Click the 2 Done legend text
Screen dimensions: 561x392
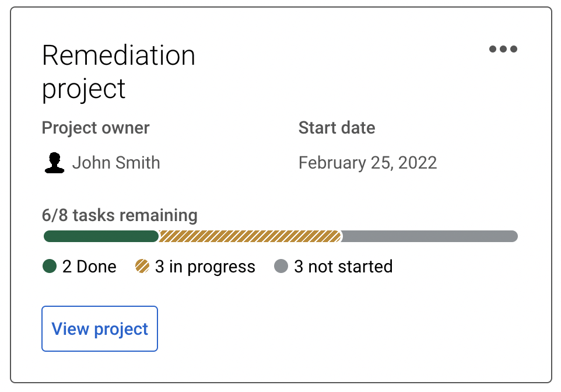(x=89, y=267)
